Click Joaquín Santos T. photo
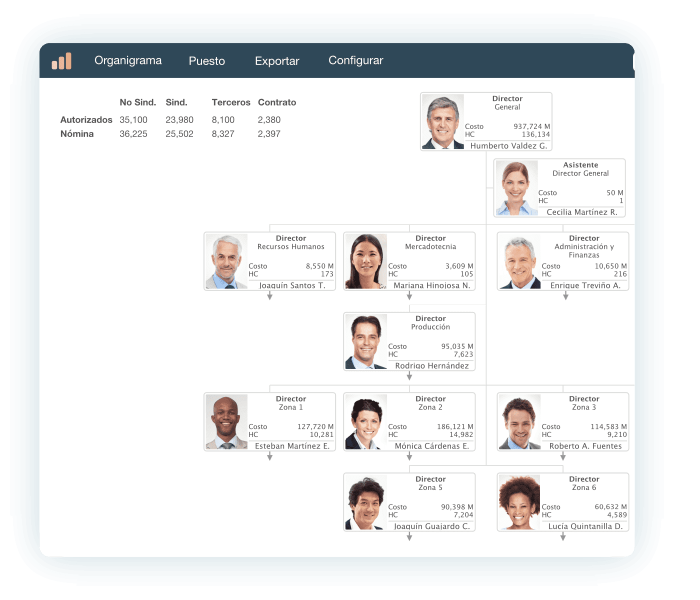The width and height of the screenshot is (700, 600). point(226,261)
